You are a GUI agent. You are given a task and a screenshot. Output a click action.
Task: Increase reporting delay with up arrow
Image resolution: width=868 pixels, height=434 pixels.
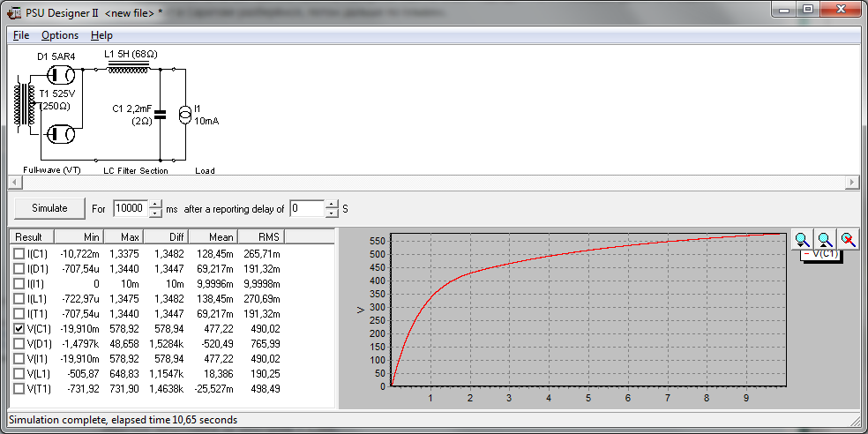point(332,205)
